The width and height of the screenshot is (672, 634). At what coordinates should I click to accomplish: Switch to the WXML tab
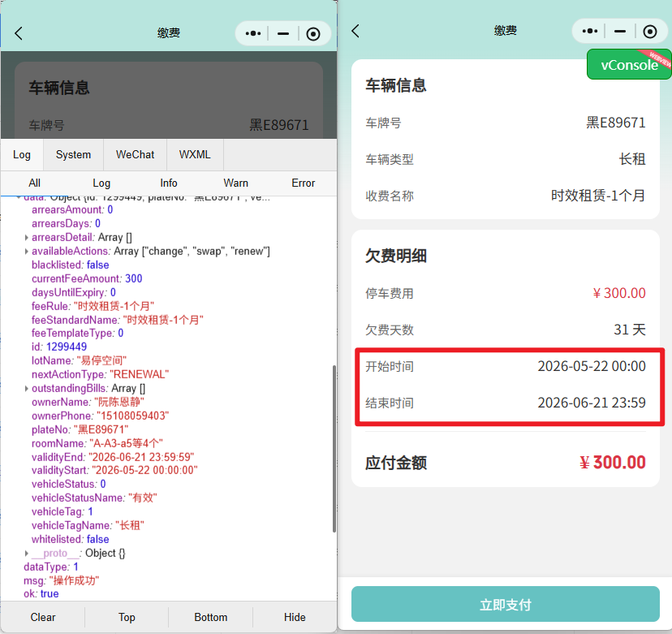pyautogui.click(x=195, y=154)
